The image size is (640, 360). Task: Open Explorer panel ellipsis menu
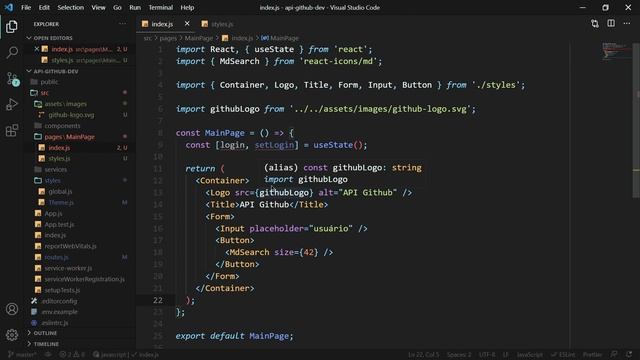[x=122, y=24]
